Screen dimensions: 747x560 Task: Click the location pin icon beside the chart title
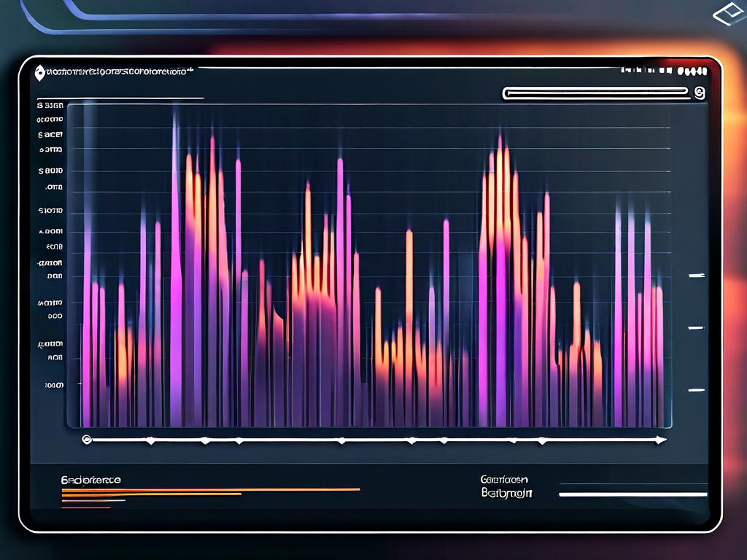click(39, 73)
